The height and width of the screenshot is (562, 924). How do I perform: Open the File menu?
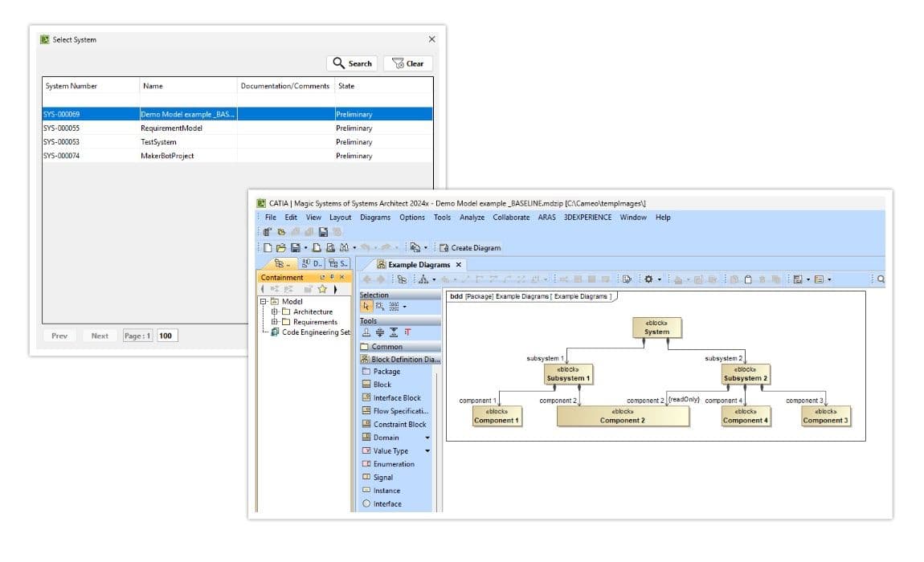tap(271, 218)
